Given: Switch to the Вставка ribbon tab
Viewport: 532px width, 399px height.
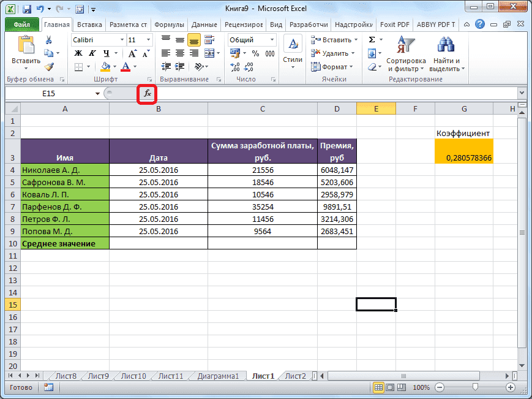Looking at the screenshot, I should click(89, 25).
